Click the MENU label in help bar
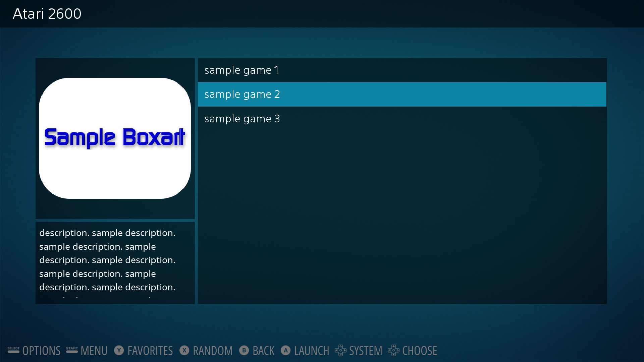Screen dimensions: 644x362 click(94, 351)
